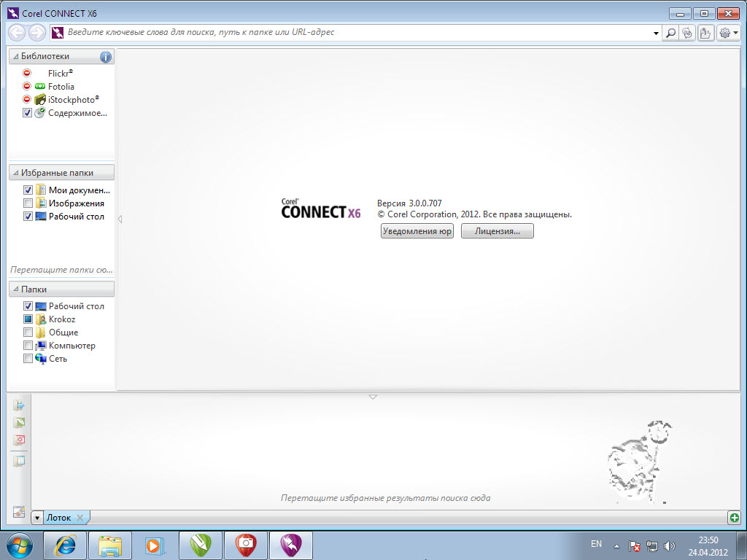Toggle the Содержимое library checkbox
Viewport: 747px width, 560px height.
[28, 113]
